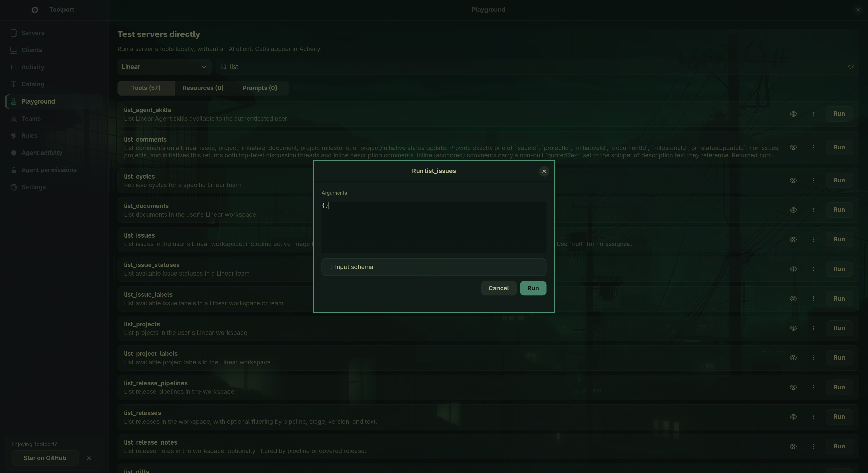This screenshot has height=473, width=868.
Task: Open the Activity page
Action: coord(54,67)
